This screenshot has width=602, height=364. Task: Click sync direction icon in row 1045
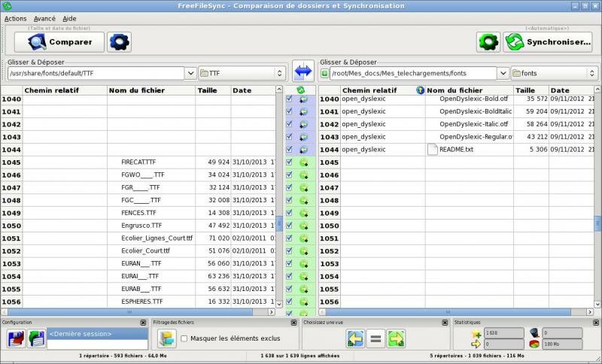pos(303,162)
